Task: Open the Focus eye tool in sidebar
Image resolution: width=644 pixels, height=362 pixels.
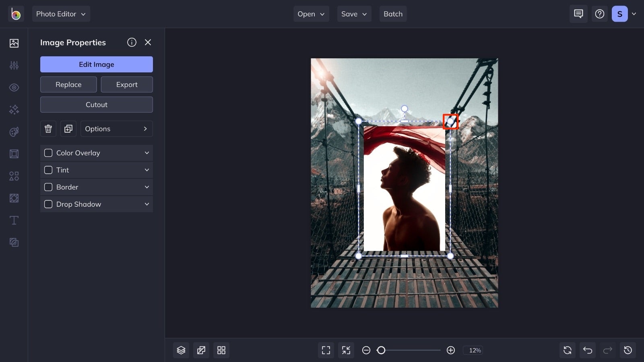Action: click(x=14, y=87)
